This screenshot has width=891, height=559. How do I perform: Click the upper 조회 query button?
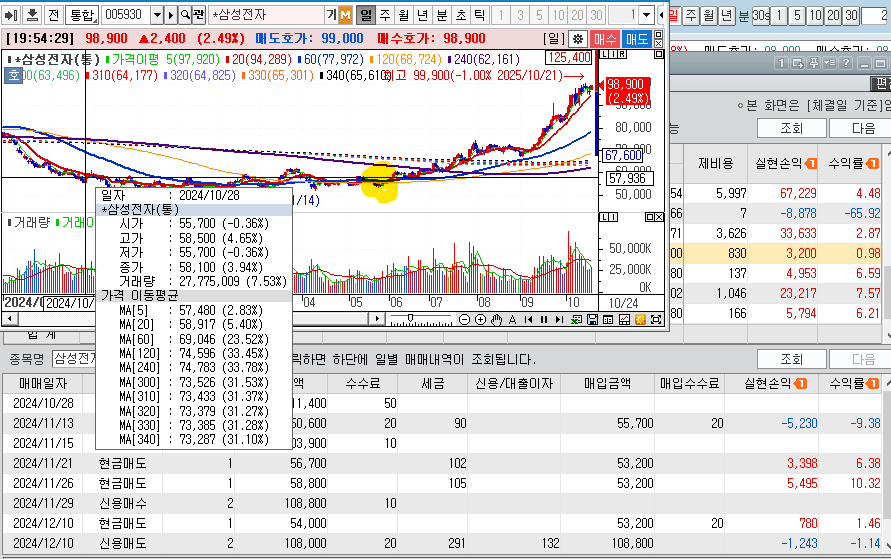(790, 128)
